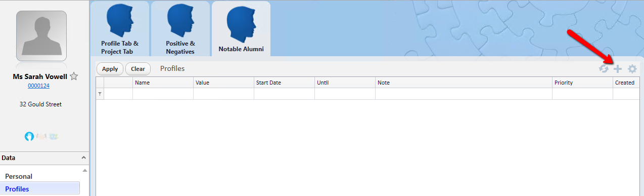Open constituent ID link 0000124
The image size is (644, 196).
coord(38,86)
